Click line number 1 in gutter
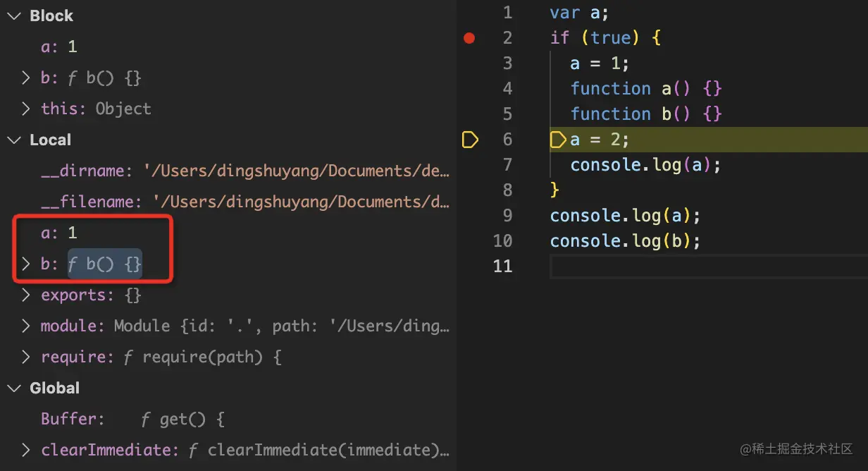This screenshot has height=471, width=868. 508,13
